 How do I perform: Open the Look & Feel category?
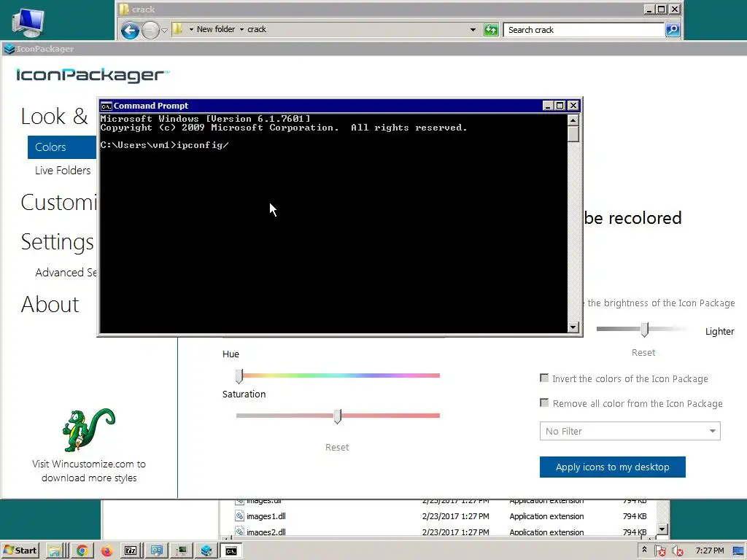tap(54, 116)
